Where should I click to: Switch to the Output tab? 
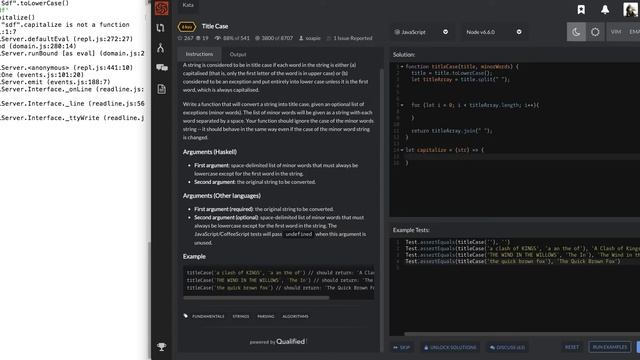point(238,54)
